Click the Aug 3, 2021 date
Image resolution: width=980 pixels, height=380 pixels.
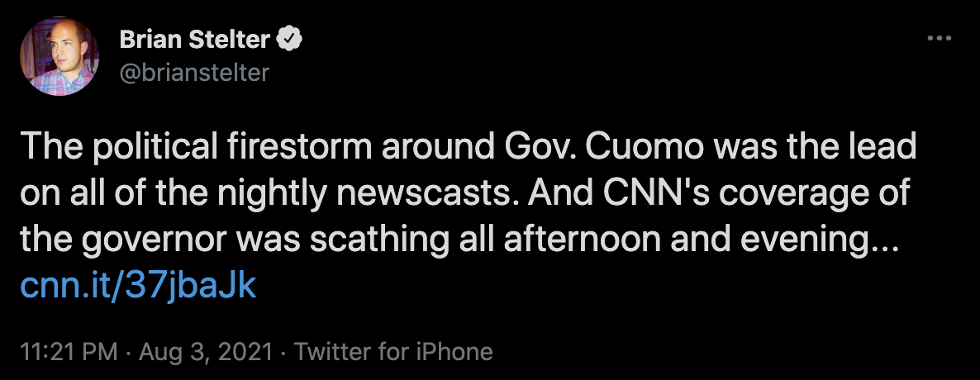(206, 351)
